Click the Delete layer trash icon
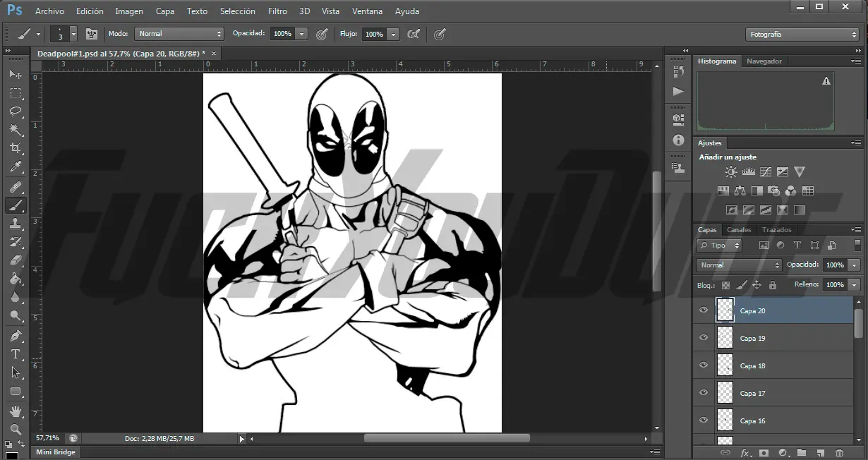 pyautogui.click(x=839, y=453)
